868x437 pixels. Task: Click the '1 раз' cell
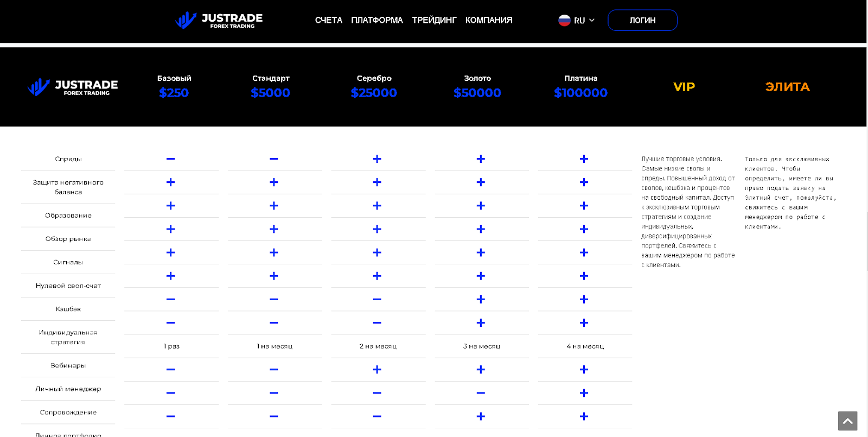pos(171,346)
